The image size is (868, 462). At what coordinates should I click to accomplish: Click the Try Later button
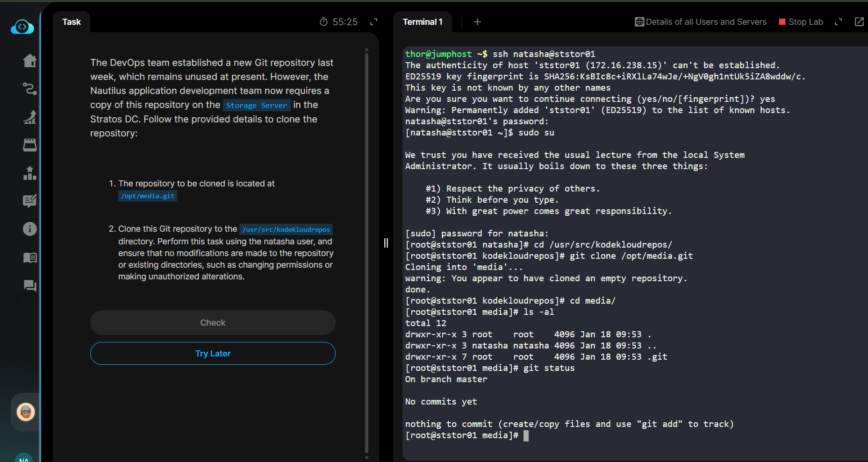(x=213, y=354)
